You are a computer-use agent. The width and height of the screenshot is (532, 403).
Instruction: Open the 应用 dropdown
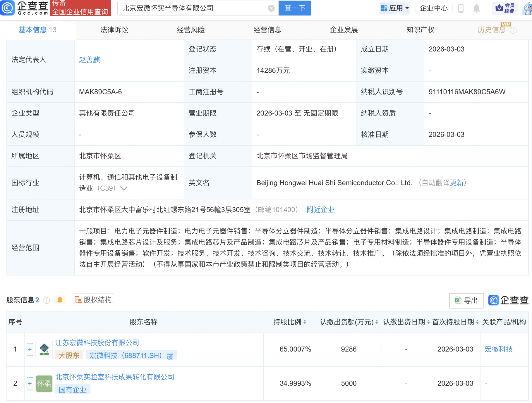point(395,8)
